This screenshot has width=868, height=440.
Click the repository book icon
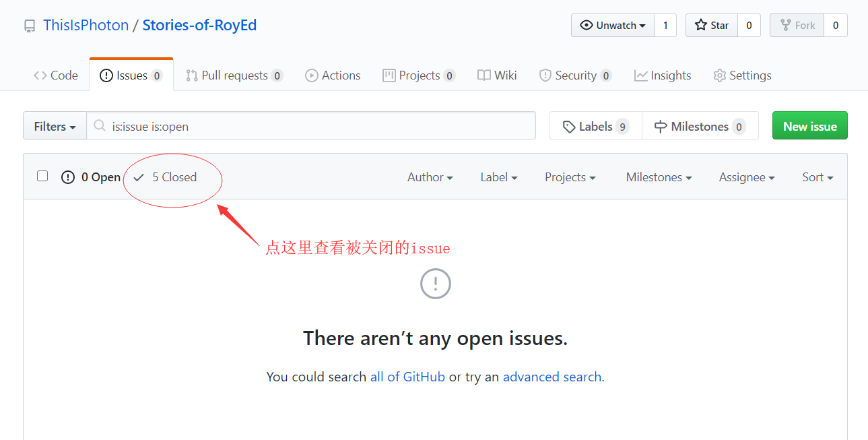tap(30, 26)
